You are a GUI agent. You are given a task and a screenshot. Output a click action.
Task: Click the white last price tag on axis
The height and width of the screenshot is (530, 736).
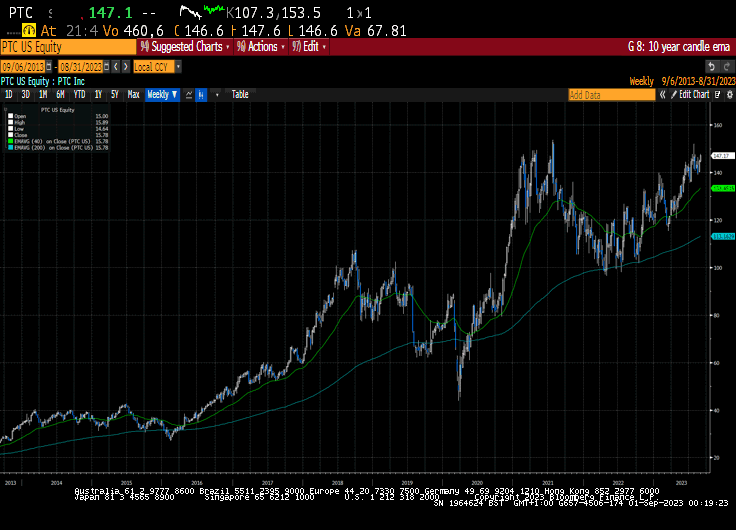pos(723,155)
